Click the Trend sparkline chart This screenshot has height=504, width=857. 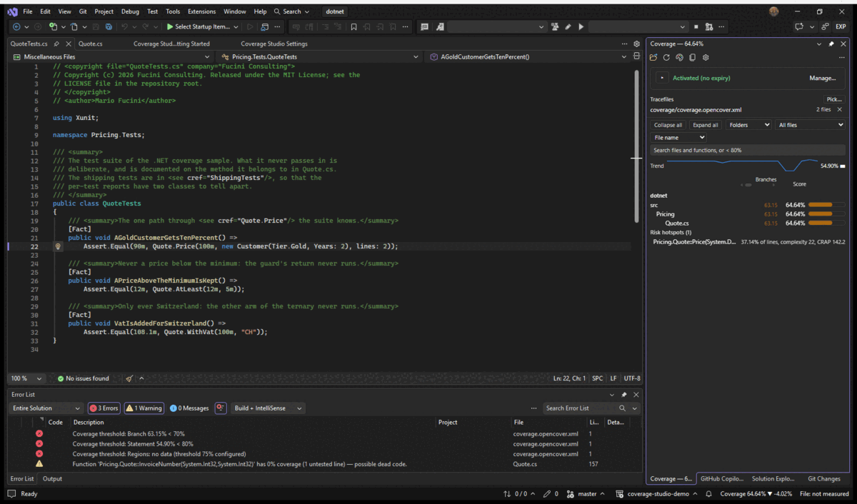click(x=743, y=166)
